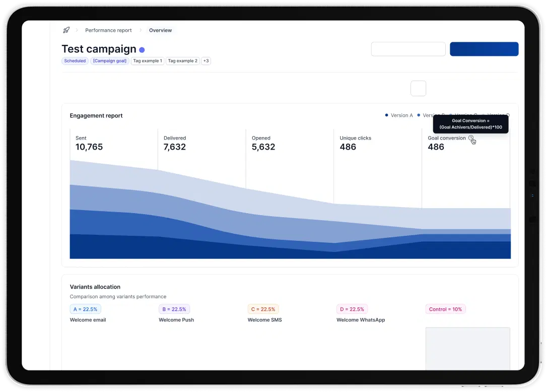Click 'Comparison among variants performance' subtitle
Viewport: 547px width, 392px height.
point(118,296)
